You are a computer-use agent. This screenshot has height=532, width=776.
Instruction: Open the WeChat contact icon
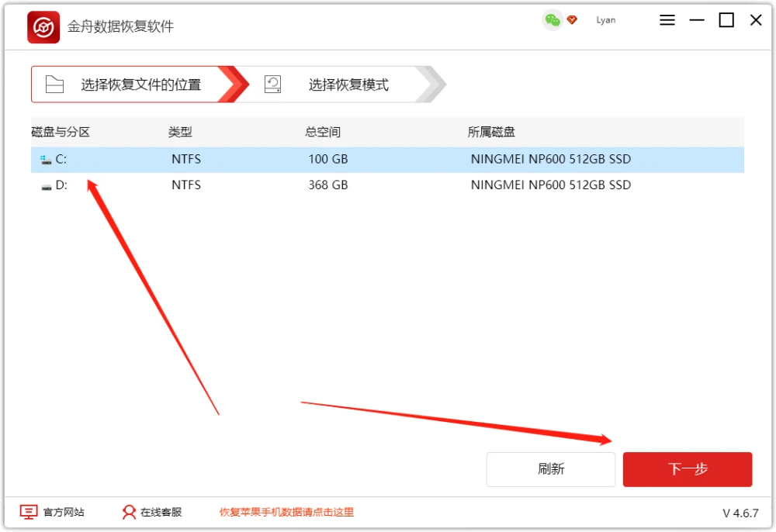pos(553,20)
